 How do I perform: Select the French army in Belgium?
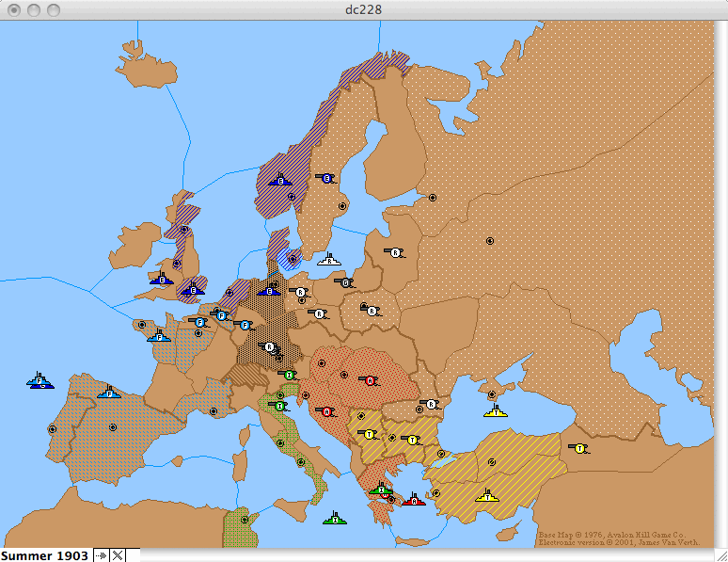point(221,315)
